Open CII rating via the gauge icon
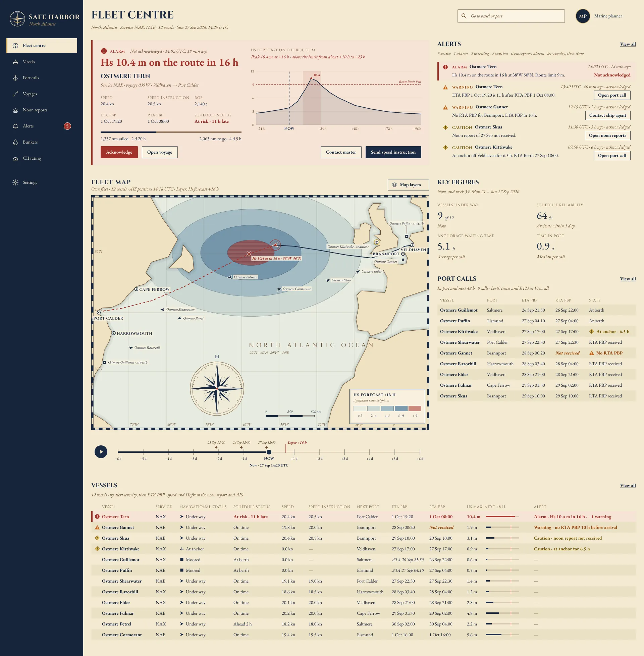644x656 pixels. pos(15,159)
